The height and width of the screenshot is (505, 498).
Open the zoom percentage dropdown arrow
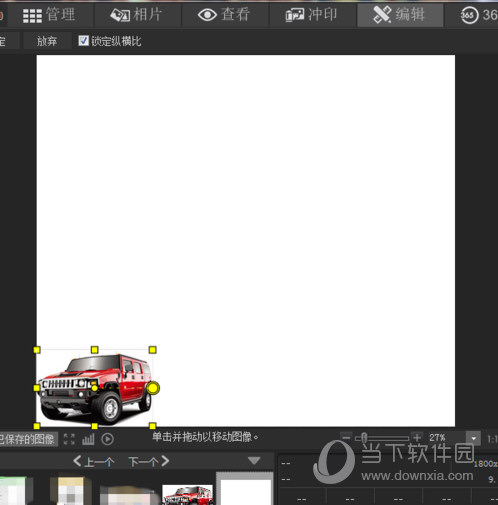click(474, 438)
